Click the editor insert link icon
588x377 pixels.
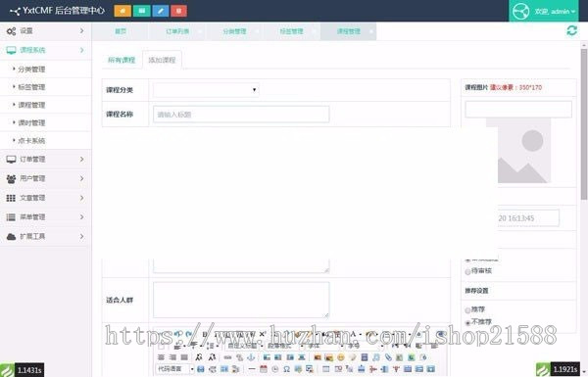227,357
